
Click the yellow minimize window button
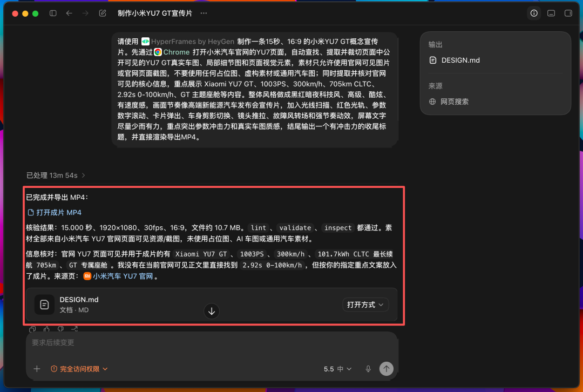pos(25,13)
